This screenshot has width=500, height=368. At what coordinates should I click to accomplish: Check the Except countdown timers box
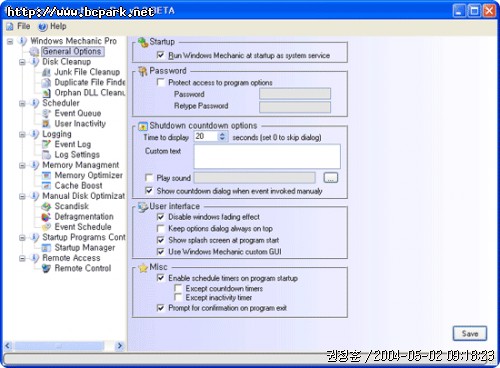(x=178, y=288)
